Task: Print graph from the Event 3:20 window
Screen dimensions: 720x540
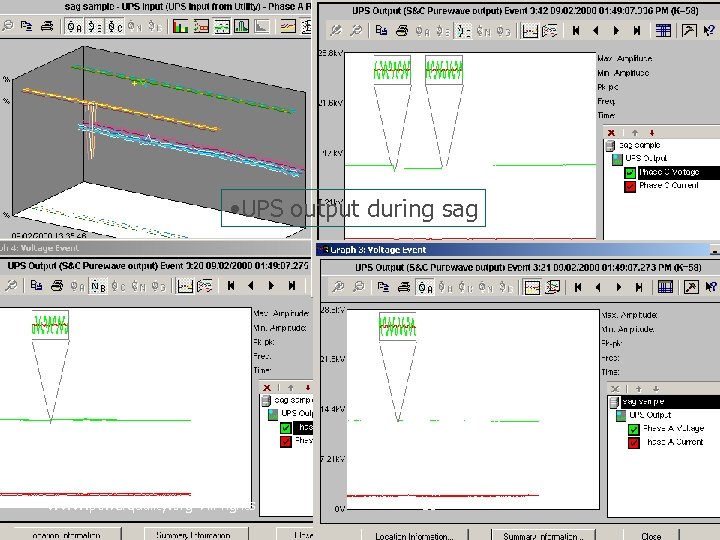Action: (57, 286)
